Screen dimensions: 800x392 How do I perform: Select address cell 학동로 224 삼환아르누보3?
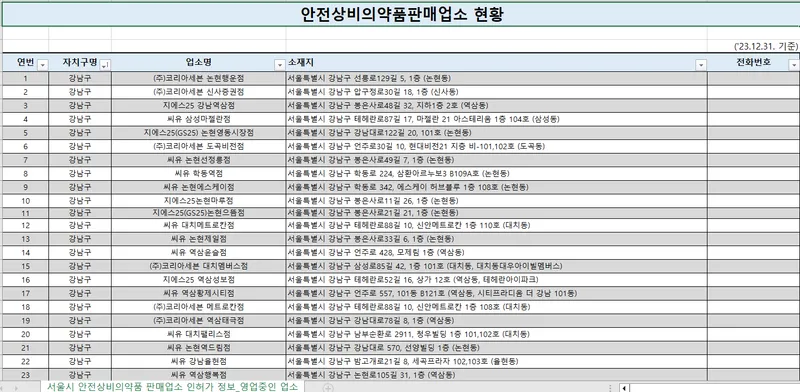click(x=496, y=174)
